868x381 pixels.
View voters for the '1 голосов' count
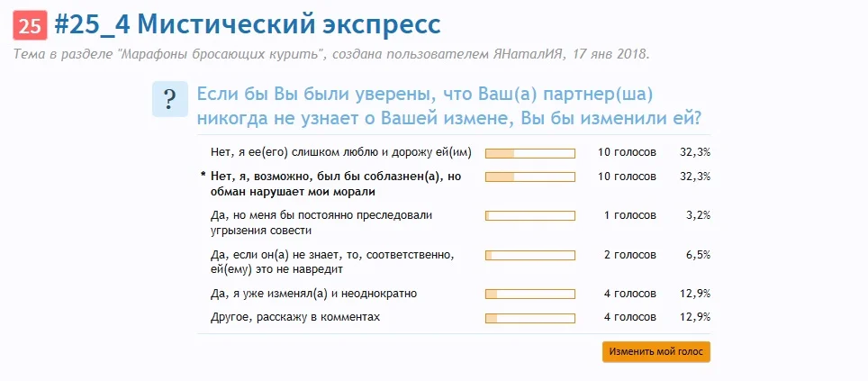629,215
